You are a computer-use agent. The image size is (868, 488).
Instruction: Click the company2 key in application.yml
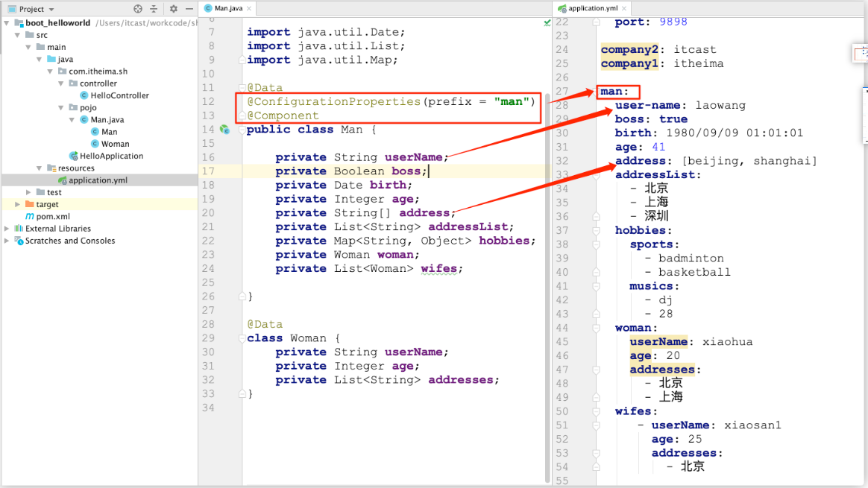pos(629,50)
